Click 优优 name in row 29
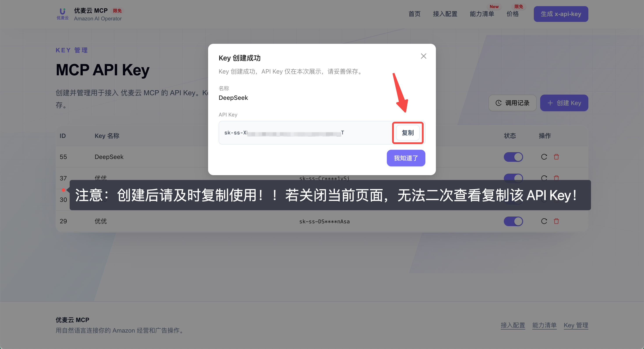 (x=101, y=221)
